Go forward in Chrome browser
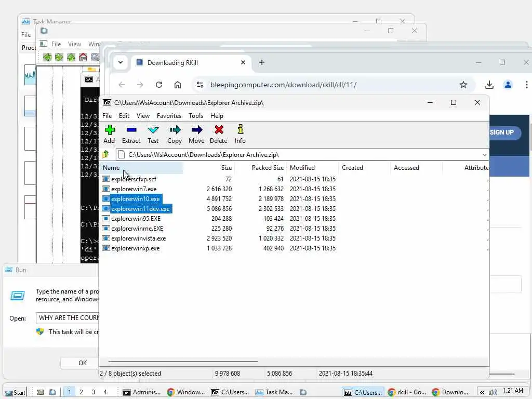 [x=140, y=85]
